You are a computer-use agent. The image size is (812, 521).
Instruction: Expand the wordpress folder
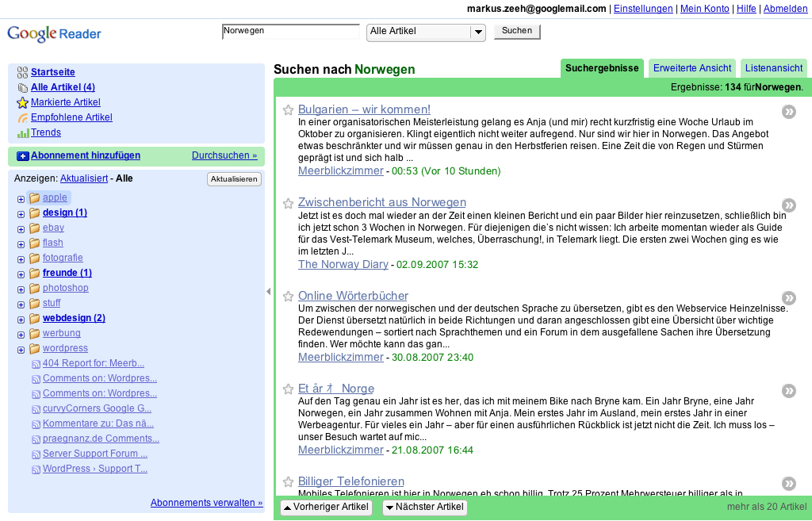21,350
